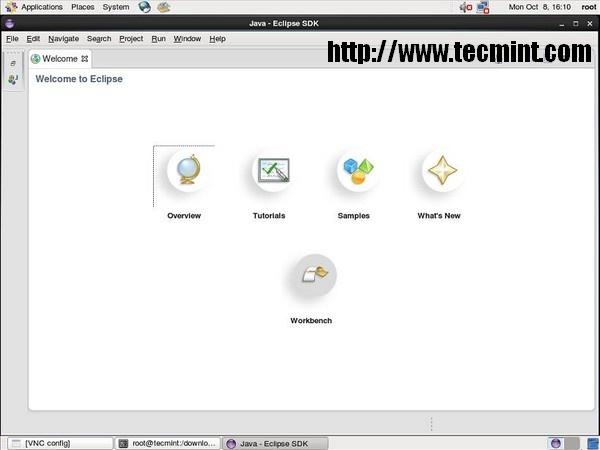This screenshot has width=600, height=450.
Task: Click the restore view icon in left trim
Action: [x=13, y=64]
